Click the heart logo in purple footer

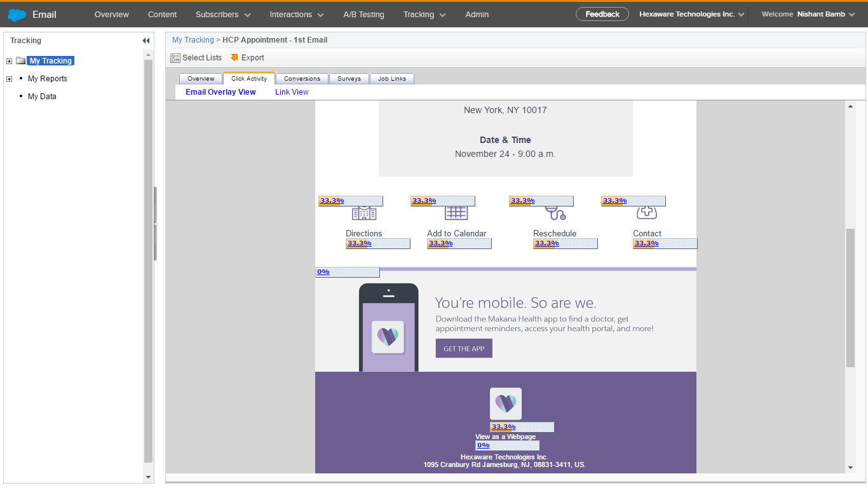tap(506, 403)
